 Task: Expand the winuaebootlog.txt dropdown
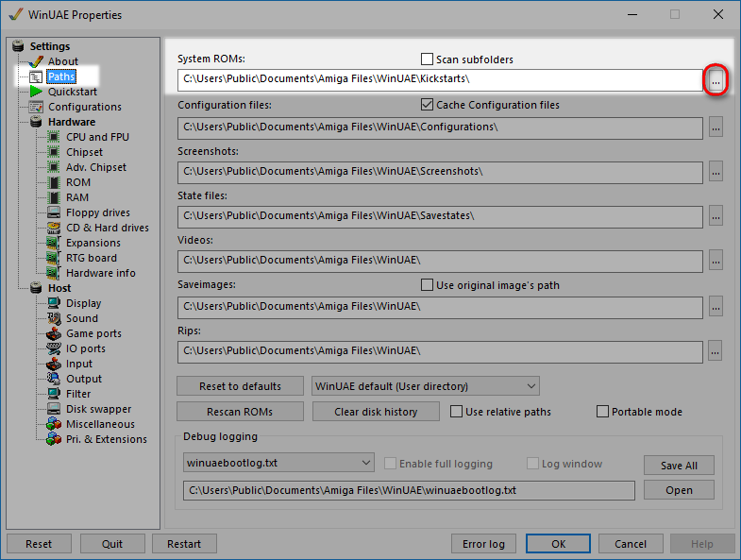coord(278,464)
